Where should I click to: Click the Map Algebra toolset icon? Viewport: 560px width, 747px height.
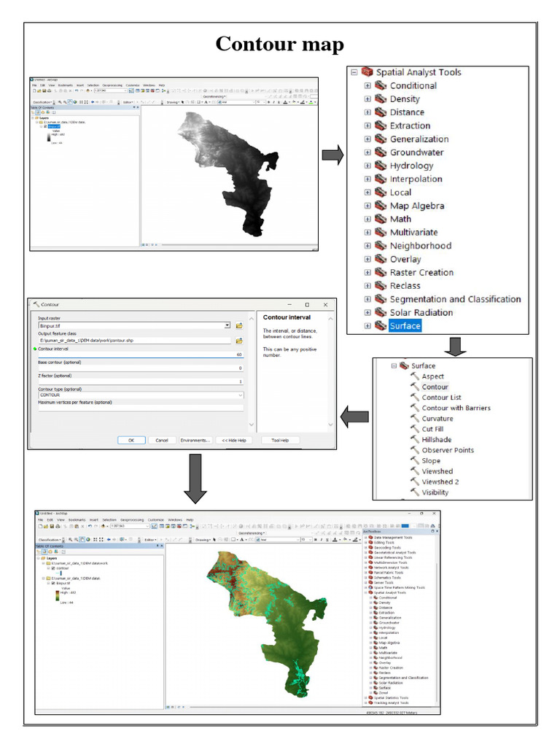coord(380,206)
